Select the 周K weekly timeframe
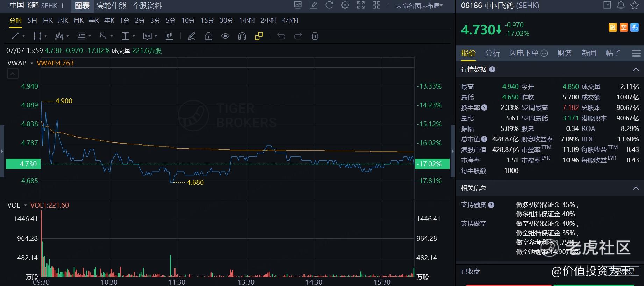644x286 pixels. [x=63, y=21]
